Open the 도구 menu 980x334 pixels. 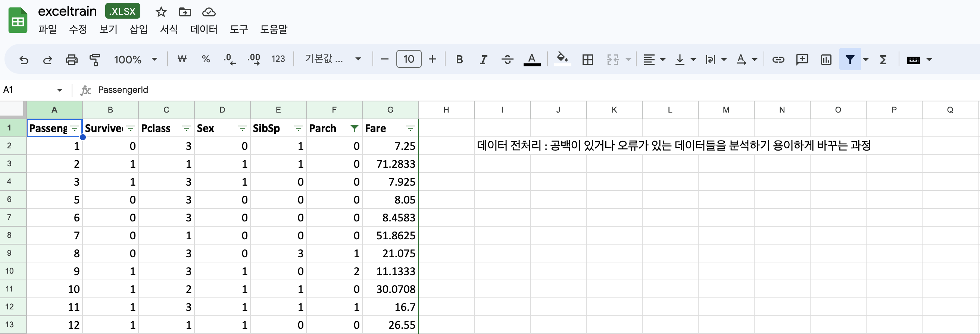click(x=239, y=29)
